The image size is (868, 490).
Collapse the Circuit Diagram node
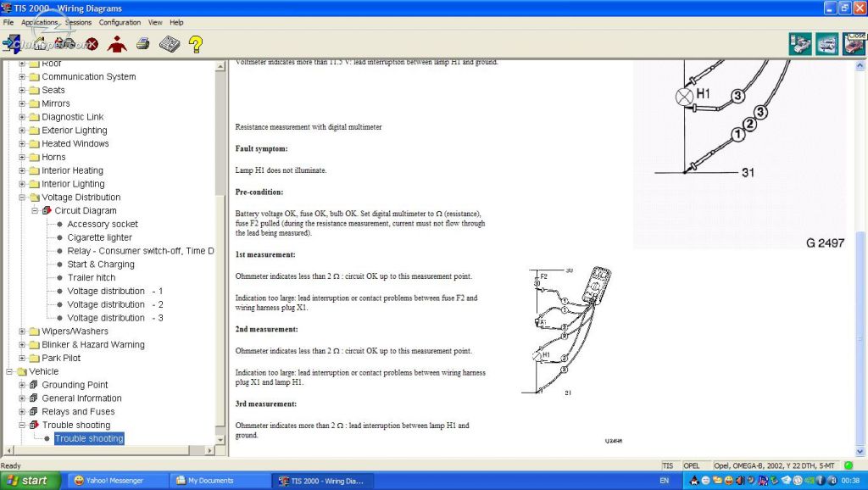point(35,211)
